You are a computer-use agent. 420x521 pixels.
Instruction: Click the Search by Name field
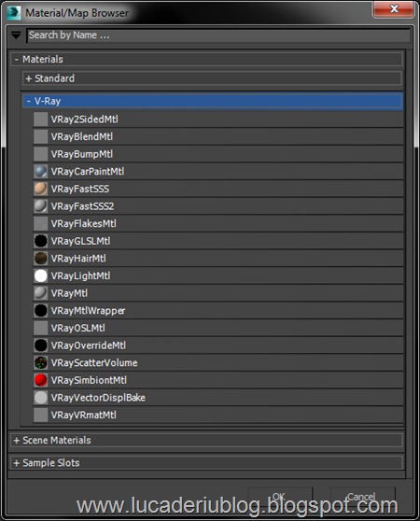pyautogui.click(x=218, y=35)
